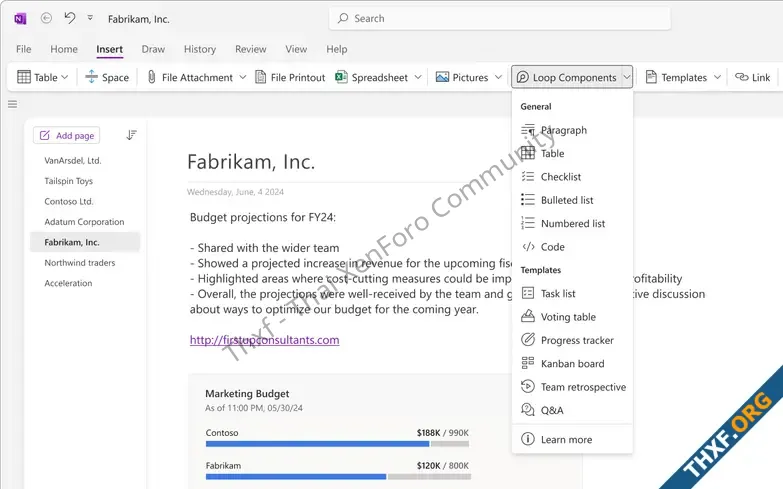783x489 pixels.
Task: Click the Budget projections for FY24 line
Action: tap(263, 217)
